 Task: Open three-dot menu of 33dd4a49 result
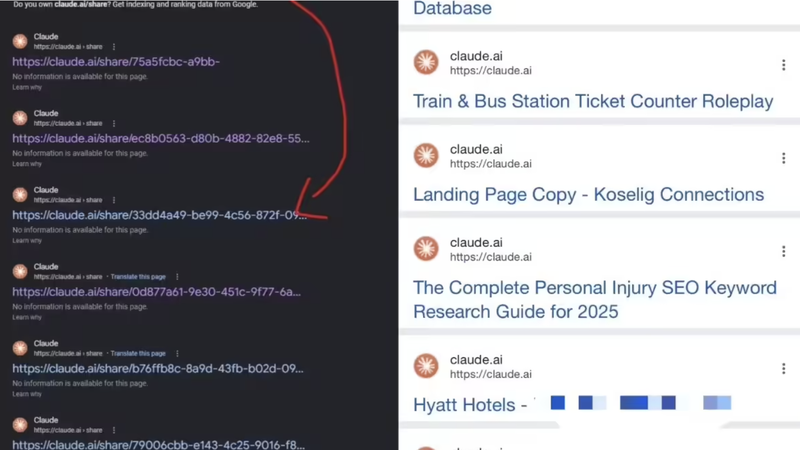[x=114, y=200]
